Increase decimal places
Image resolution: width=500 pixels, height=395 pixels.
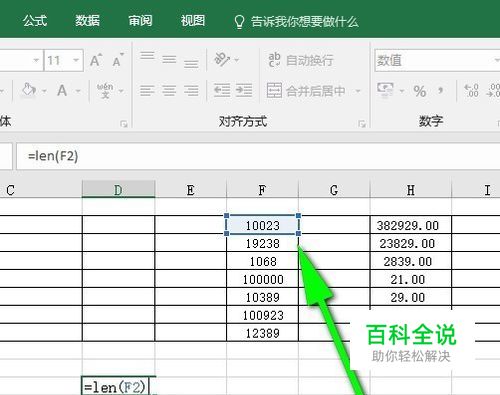pos(471,90)
